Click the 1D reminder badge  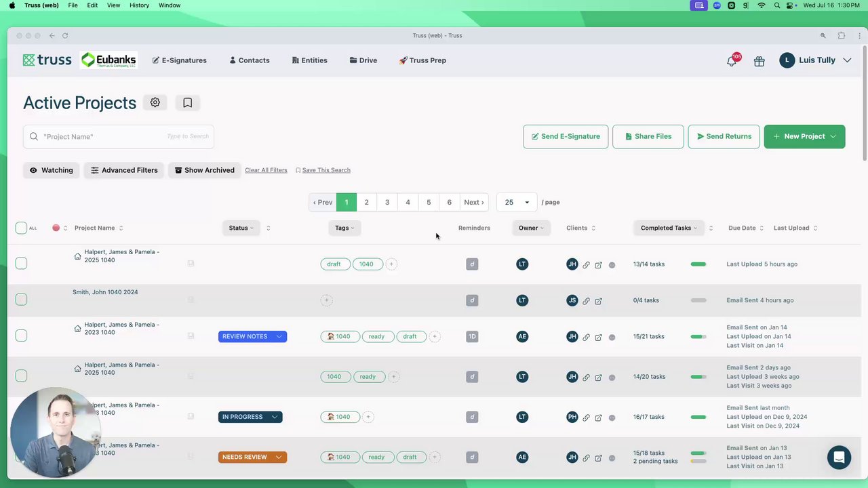click(x=472, y=336)
